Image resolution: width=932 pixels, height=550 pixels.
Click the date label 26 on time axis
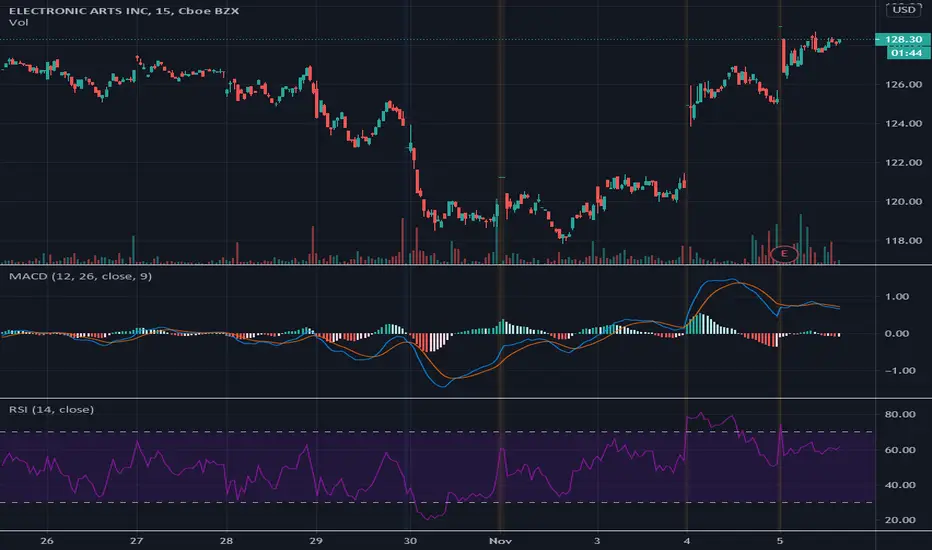(x=46, y=541)
